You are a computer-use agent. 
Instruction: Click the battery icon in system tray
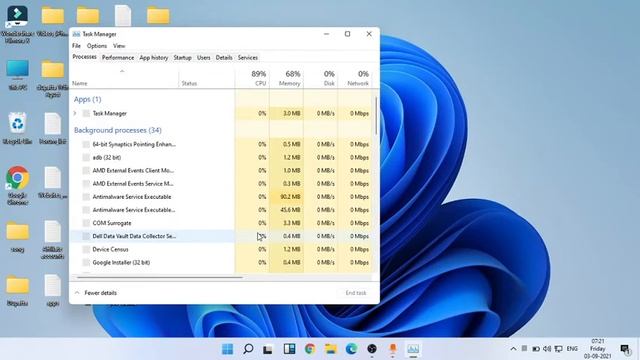point(536,349)
